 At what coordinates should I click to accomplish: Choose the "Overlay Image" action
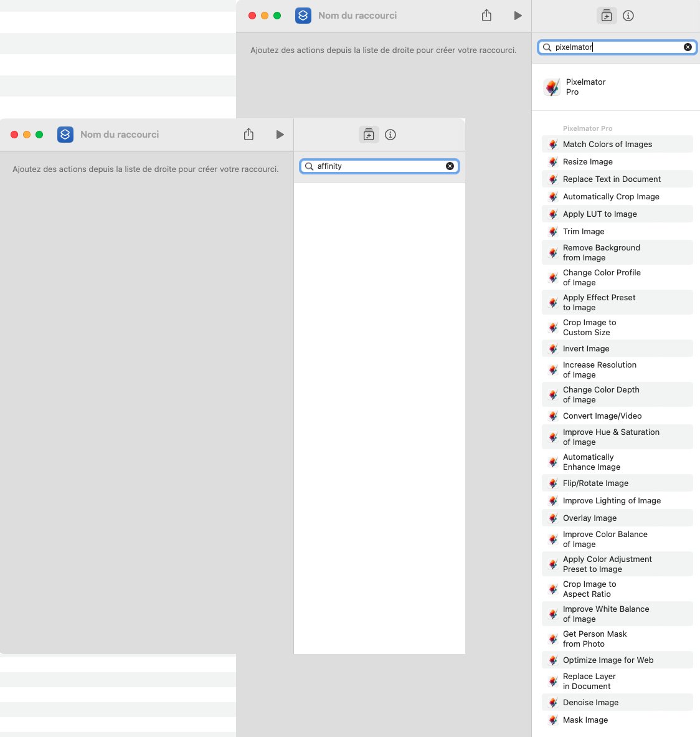(617, 518)
